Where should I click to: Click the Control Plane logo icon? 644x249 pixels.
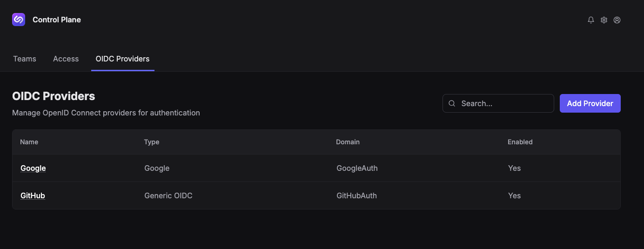click(x=19, y=20)
